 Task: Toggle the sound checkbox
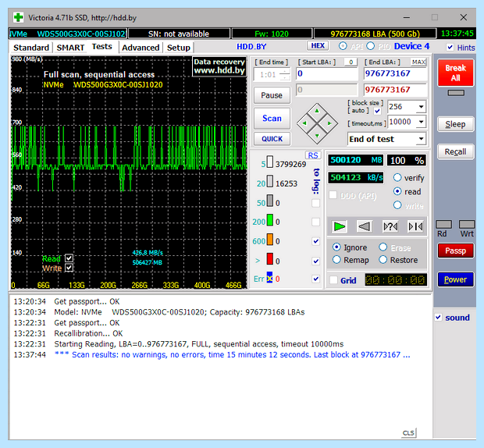438,317
